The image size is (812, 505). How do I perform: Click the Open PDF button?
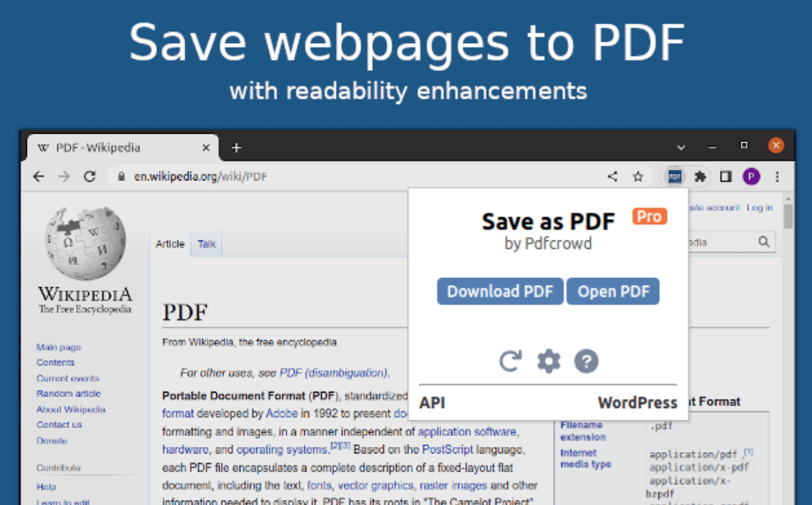click(x=613, y=291)
